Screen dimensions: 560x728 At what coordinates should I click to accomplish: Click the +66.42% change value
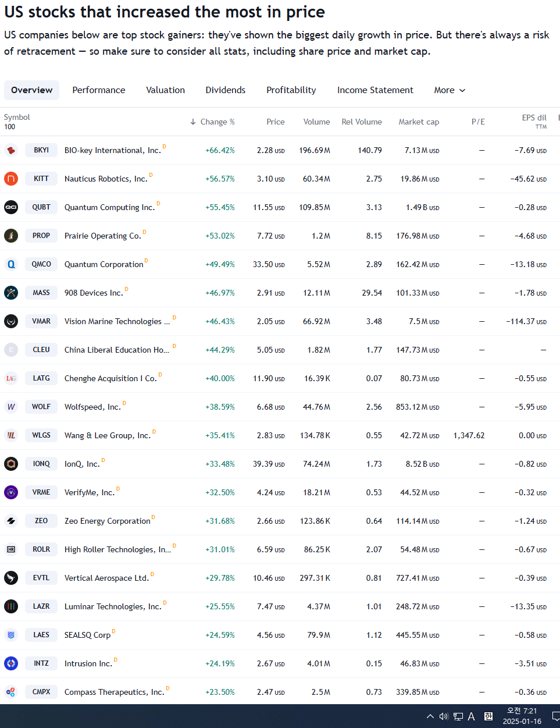point(220,150)
